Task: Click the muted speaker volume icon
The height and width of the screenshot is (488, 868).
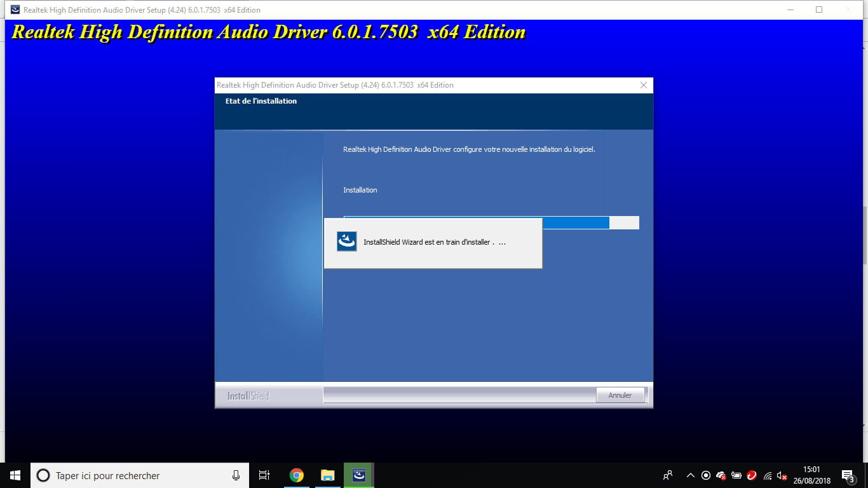Action: (x=783, y=475)
